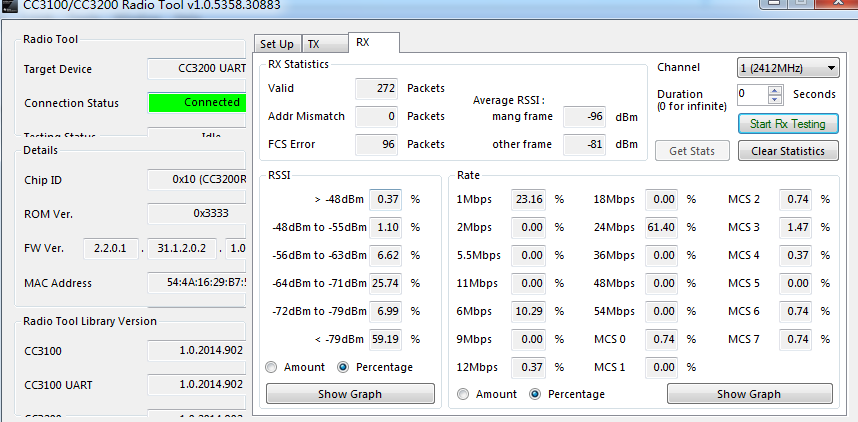This screenshot has width=858, height=422.
Task: Click the -64dBm to -71dBm value 25.74
Action: click(385, 284)
